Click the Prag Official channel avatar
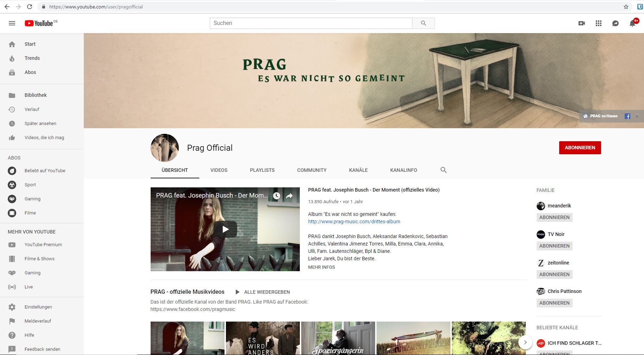The image size is (644, 355). pyautogui.click(x=165, y=148)
